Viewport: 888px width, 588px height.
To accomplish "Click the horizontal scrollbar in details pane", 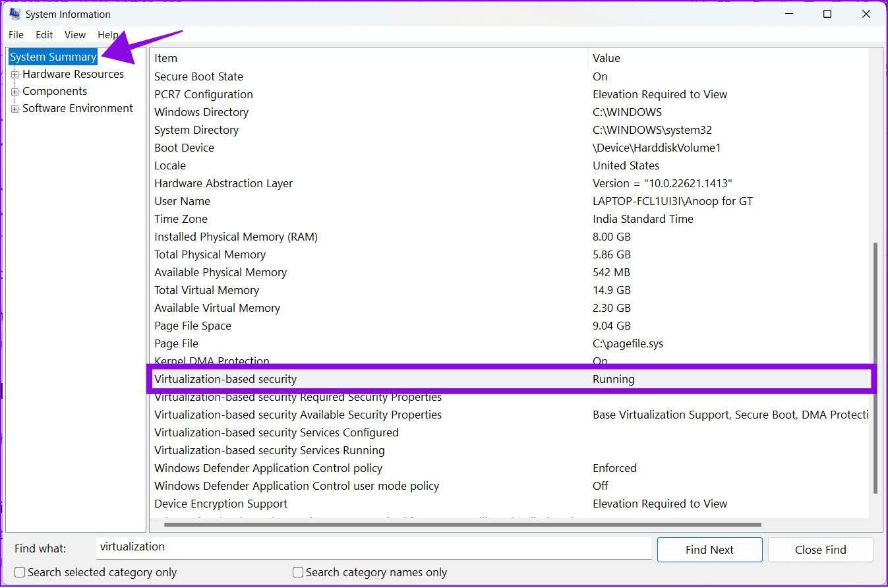I will point(461,525).
